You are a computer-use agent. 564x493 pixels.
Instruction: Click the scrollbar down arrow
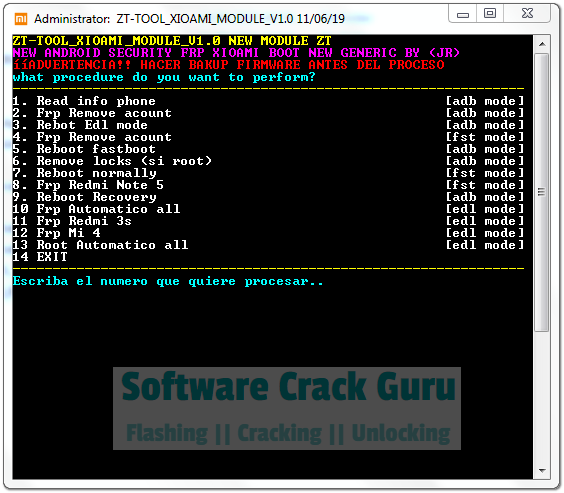pos(542,470)
